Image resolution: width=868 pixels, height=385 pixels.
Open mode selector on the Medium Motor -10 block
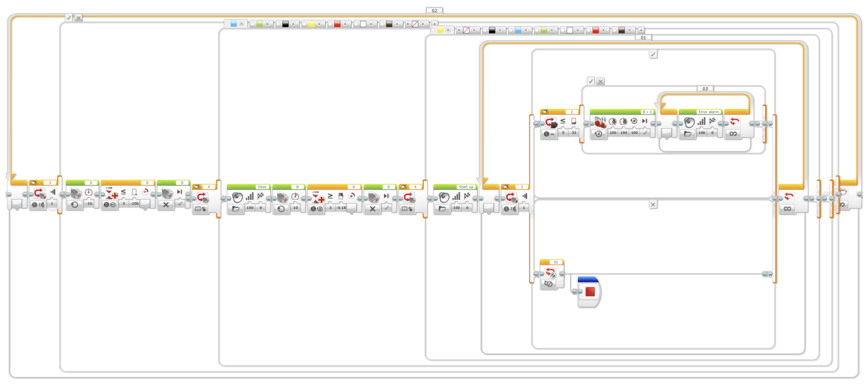(x=75, y=204)
